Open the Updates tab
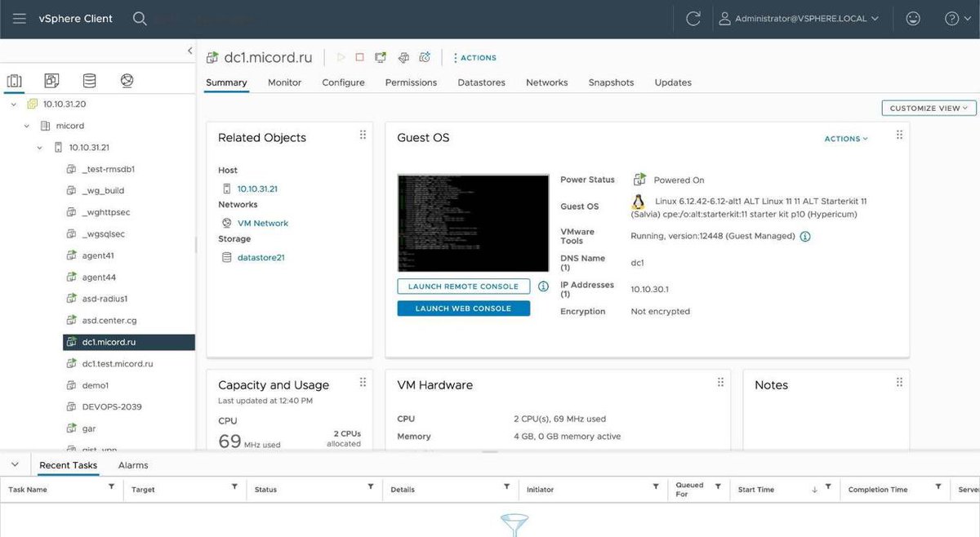This screenshot has height=537, width=980. (x=673, y=82)
